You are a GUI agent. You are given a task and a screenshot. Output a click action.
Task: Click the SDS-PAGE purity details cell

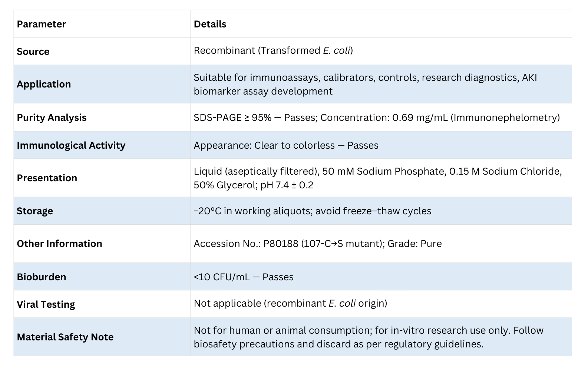(x=376, y=118)
